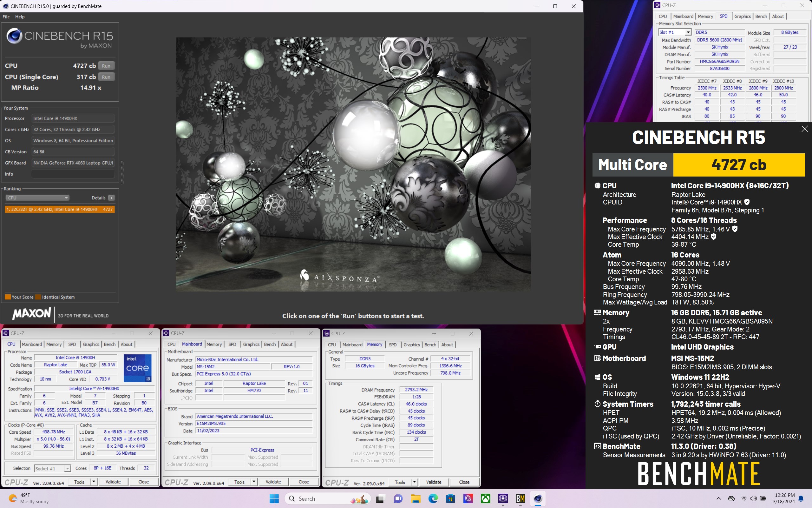Click Close in the CPU-tab CPU-Z window
This screenshot has width=812, height=508.
click(x=144, y=482)
